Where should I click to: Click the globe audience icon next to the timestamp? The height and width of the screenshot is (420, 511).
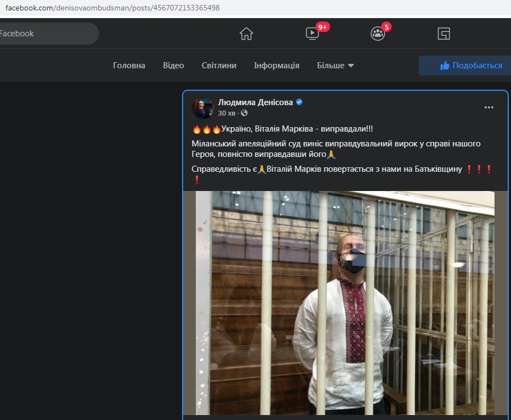pos(244,113)
